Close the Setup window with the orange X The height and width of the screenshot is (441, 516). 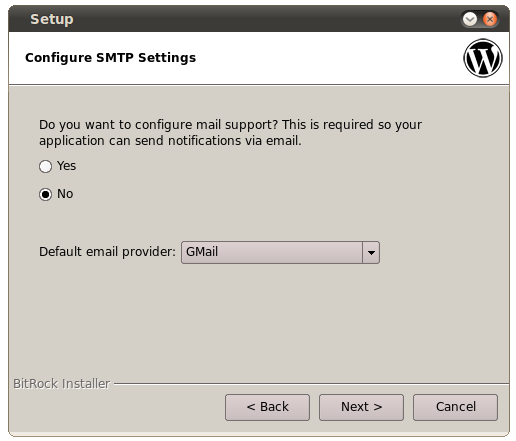tap(490, 19)
